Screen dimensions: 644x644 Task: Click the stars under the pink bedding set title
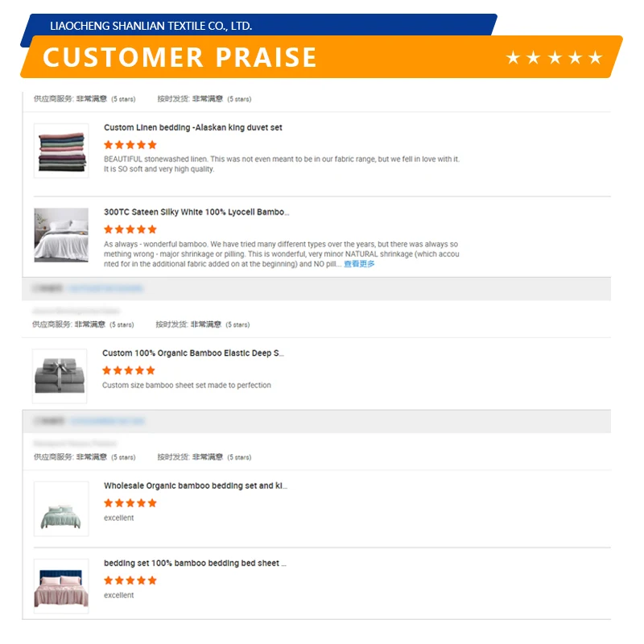click(x=130, y=580)
